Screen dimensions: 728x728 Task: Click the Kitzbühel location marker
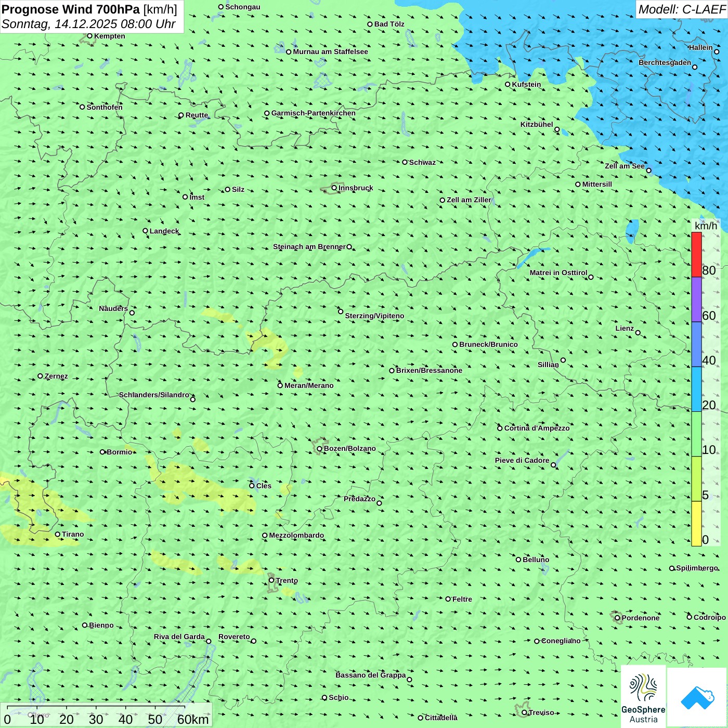(x=557, y=129)
